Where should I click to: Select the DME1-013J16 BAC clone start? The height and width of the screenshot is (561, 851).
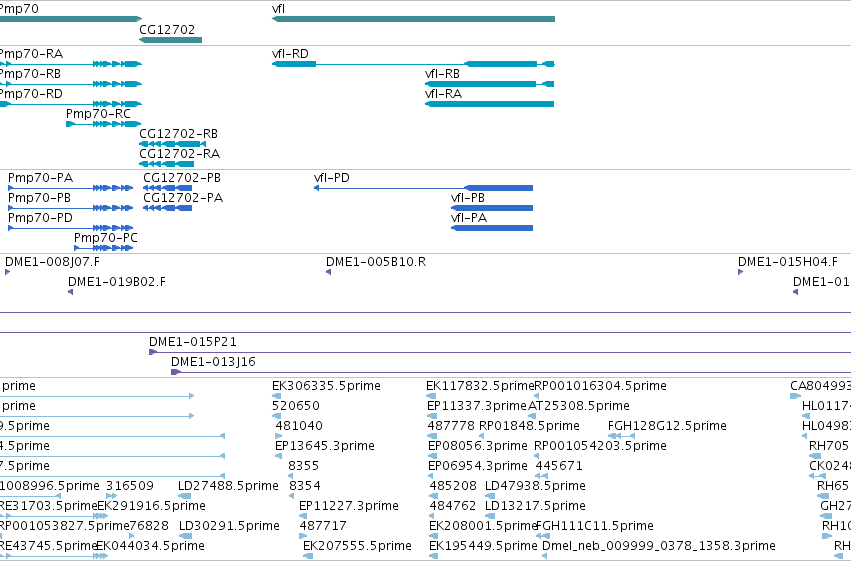coord(175,372)
